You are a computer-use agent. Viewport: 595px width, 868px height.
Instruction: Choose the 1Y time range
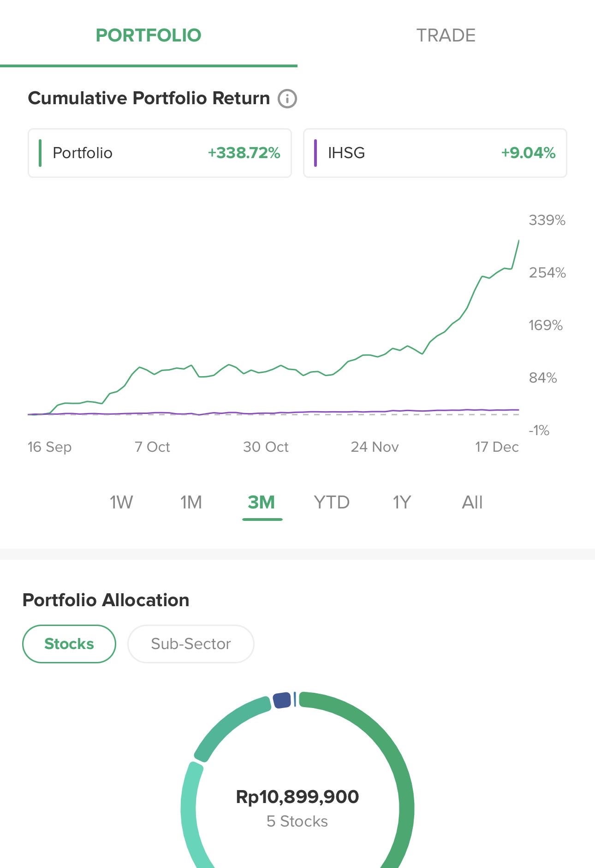click(402, 502)
